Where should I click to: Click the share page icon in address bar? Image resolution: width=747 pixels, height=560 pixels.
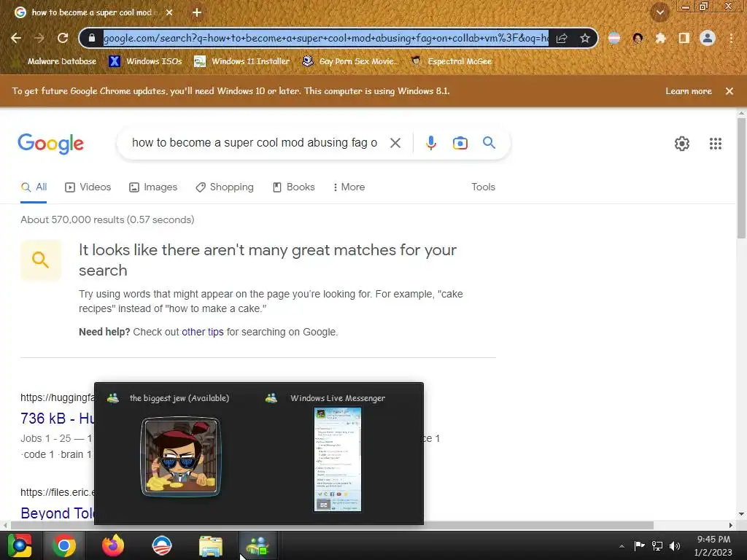(x=562, y=38)
